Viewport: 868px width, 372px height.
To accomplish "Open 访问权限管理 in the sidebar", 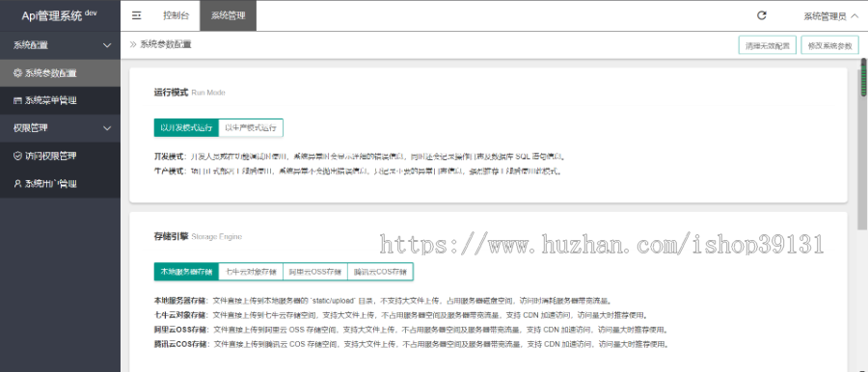I will click(61, 156).
